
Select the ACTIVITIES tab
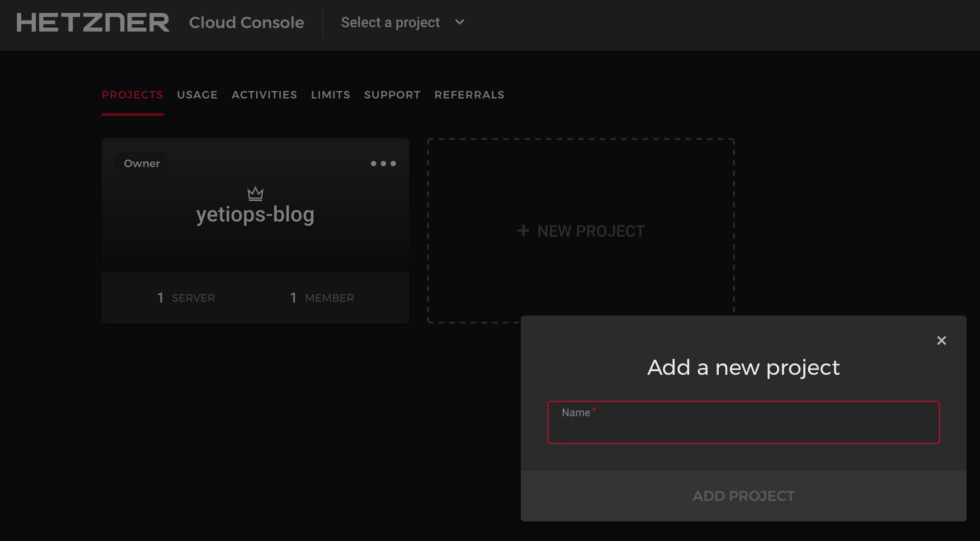click(x=264, y=94)
